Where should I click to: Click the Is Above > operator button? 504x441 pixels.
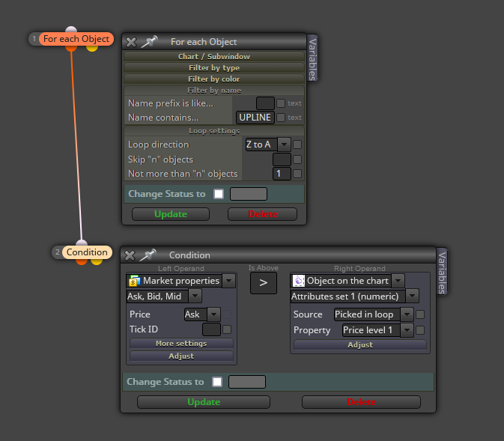[264, 283]
